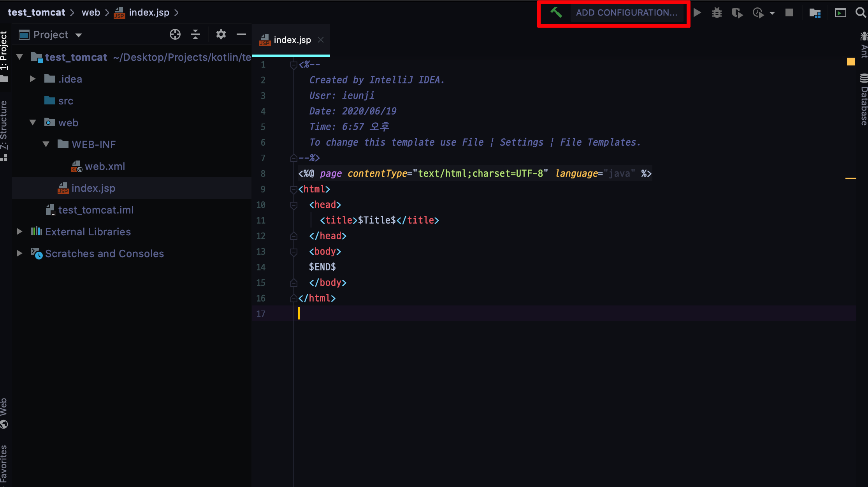Image resolution: width=868 pixels, height=487 pixels.
Task: Click the Stop square icon
Action: [789, 12]
